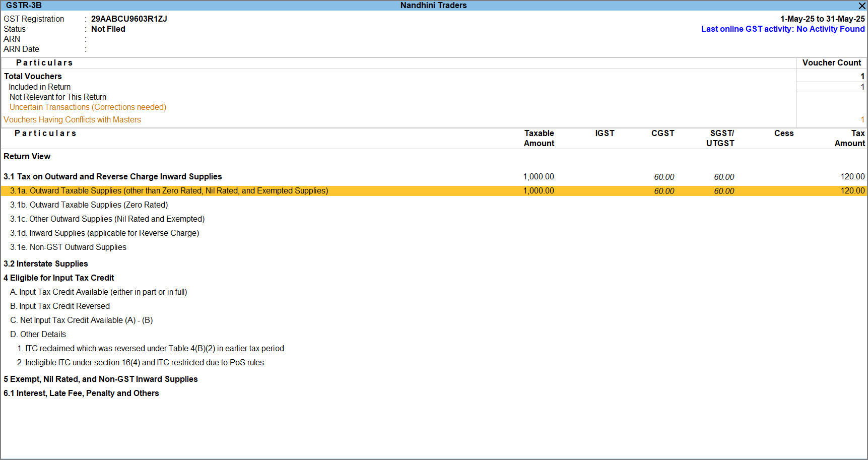Click the Not Filed status value

point(108,29)
